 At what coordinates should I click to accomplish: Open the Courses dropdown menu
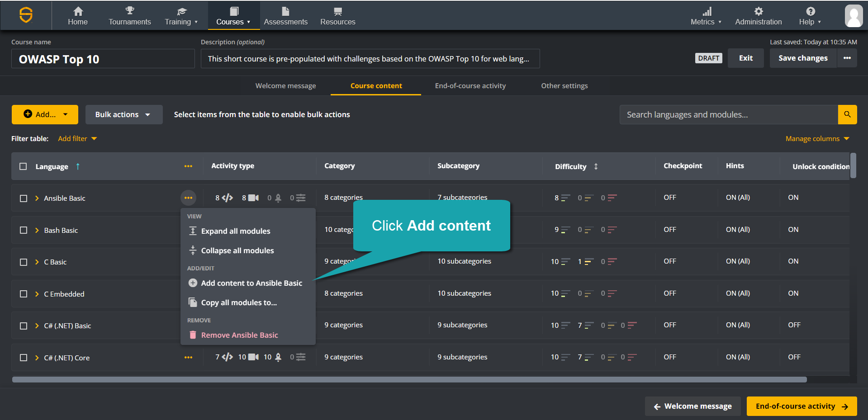point(233,16)
